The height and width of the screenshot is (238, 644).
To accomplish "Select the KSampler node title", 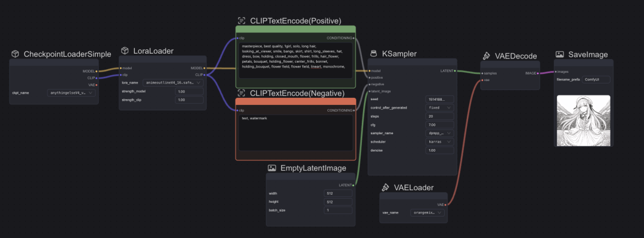I will 399,54.
